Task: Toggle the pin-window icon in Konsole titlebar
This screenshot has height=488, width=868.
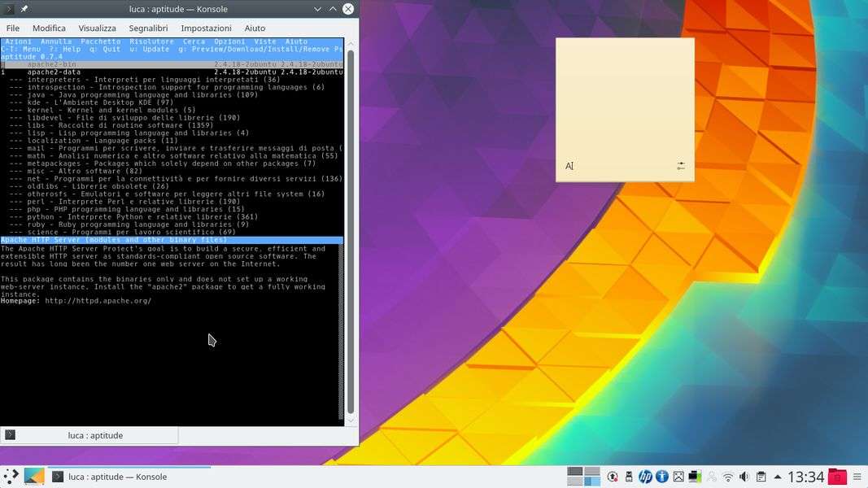Action: [24, 9]
